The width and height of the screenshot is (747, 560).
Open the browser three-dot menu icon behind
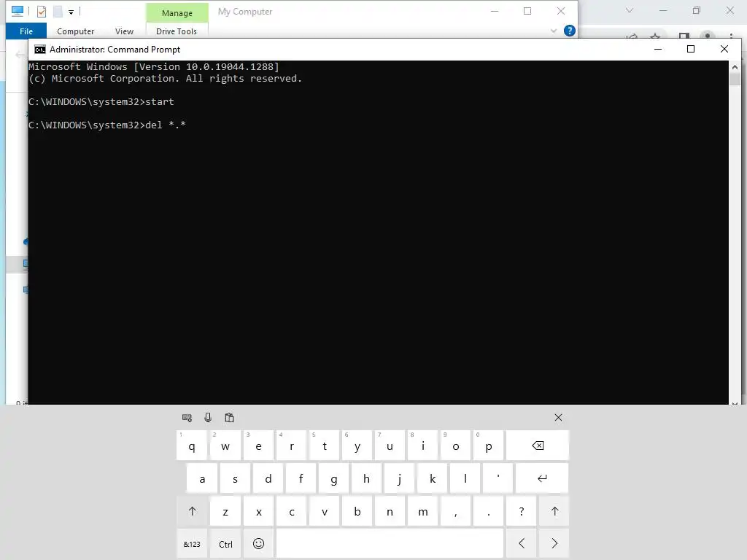tap(731, 36)
